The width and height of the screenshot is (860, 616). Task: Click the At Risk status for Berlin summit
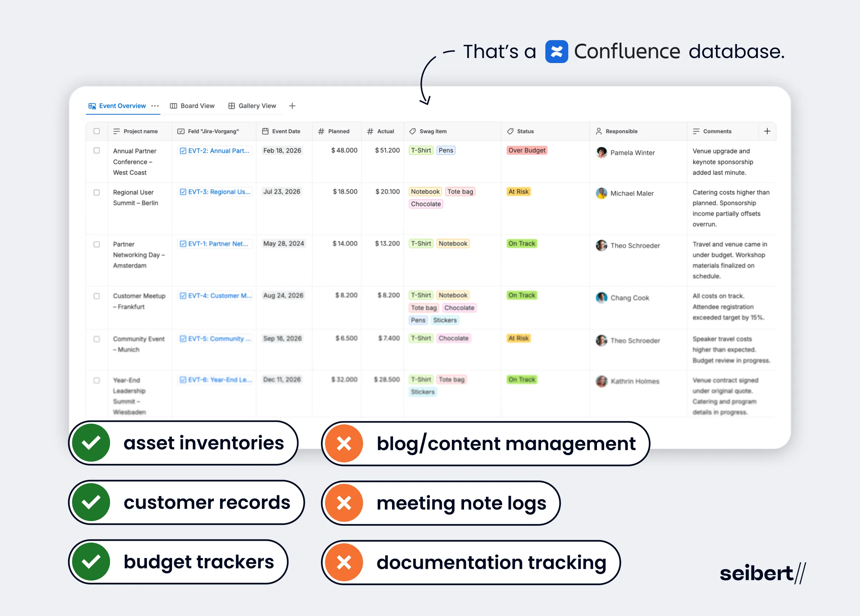(x=519, y=192)
